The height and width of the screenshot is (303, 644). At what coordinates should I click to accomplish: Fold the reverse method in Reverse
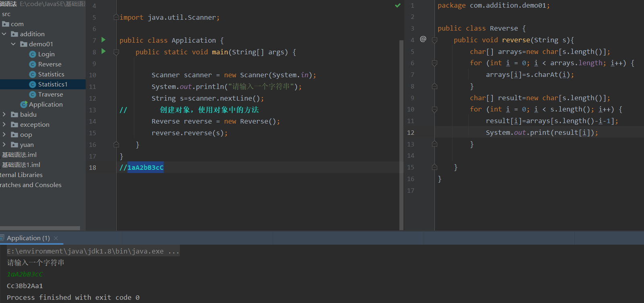[434, 40]
